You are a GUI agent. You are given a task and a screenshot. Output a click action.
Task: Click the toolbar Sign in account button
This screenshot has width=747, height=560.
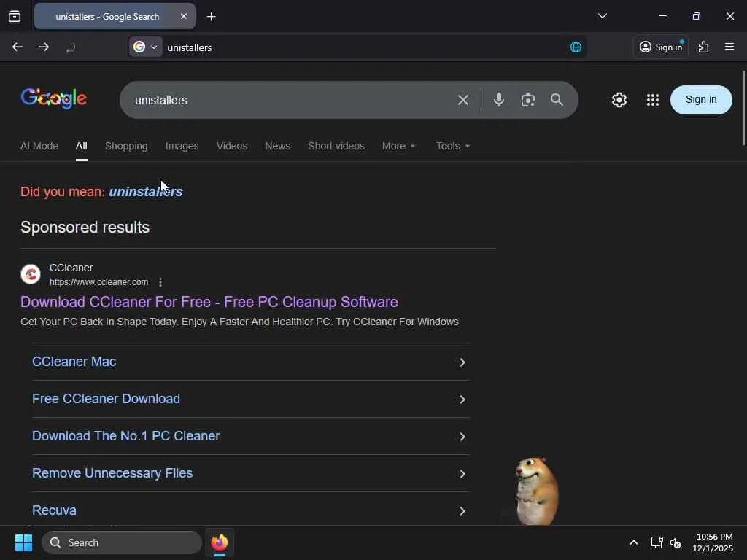[x=661, y=47]
